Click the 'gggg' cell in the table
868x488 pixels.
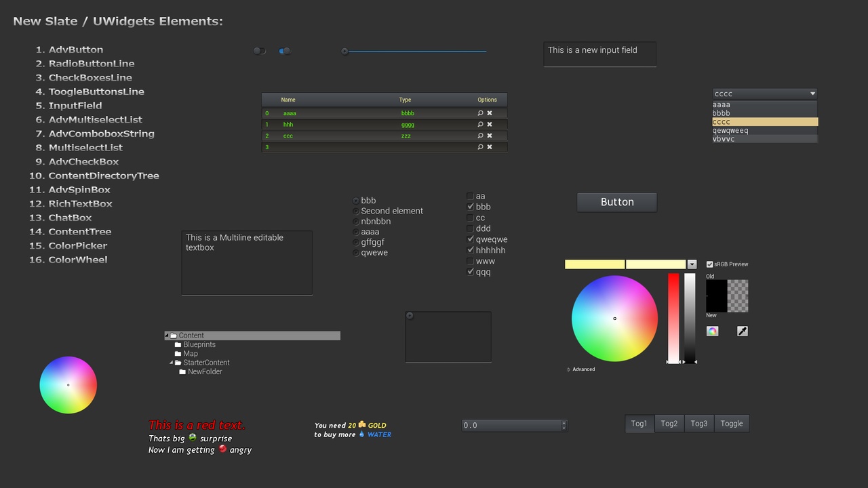408,125
